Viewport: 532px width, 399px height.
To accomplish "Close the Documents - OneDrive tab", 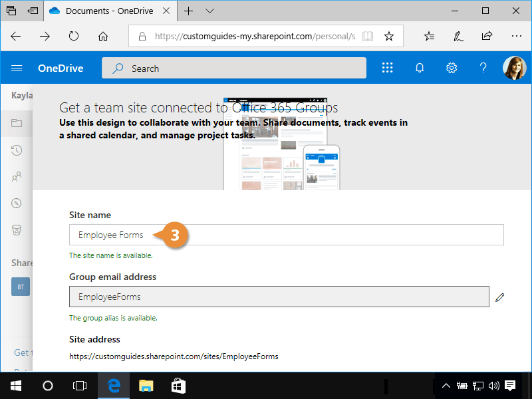I will pos(166,11).
